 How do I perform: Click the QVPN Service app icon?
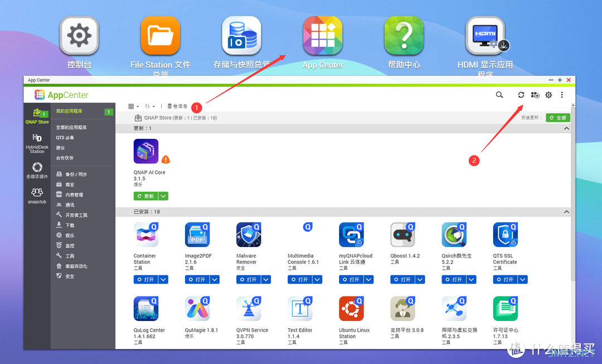click(249, 309)
